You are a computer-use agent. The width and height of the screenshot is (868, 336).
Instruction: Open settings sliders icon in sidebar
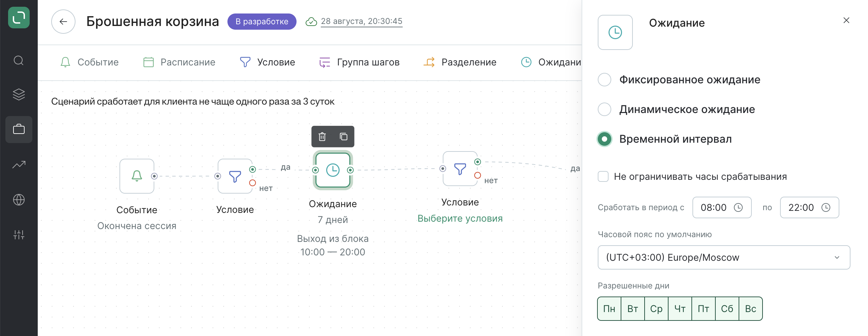pos(19,235)
